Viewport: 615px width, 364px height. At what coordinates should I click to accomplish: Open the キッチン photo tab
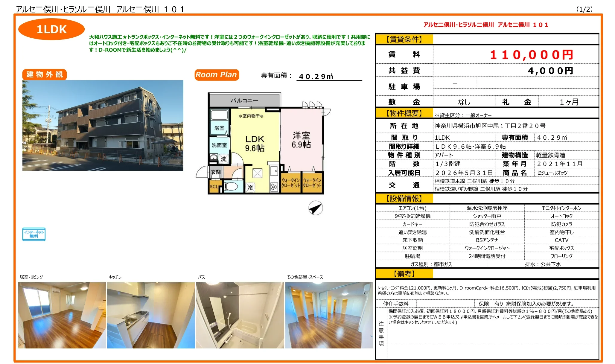[115, 277]
